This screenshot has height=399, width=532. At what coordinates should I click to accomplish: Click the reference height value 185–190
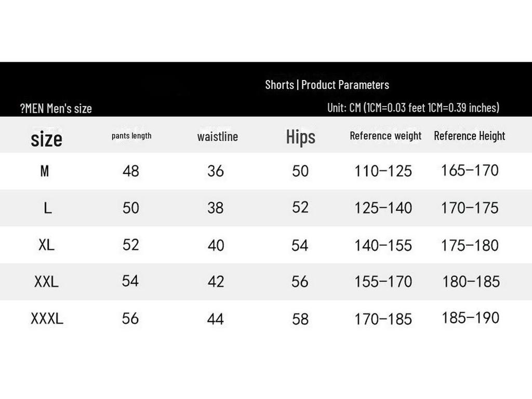point(471,317)
